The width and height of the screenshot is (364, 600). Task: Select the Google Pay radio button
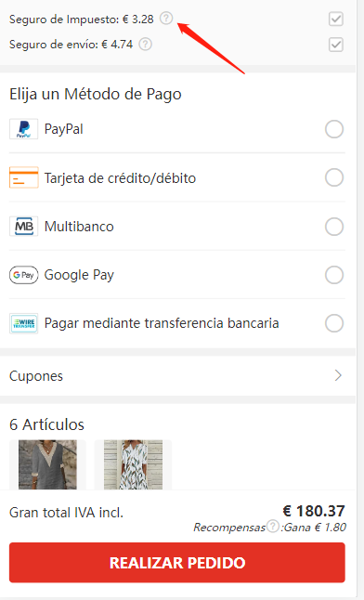[334, 275]
